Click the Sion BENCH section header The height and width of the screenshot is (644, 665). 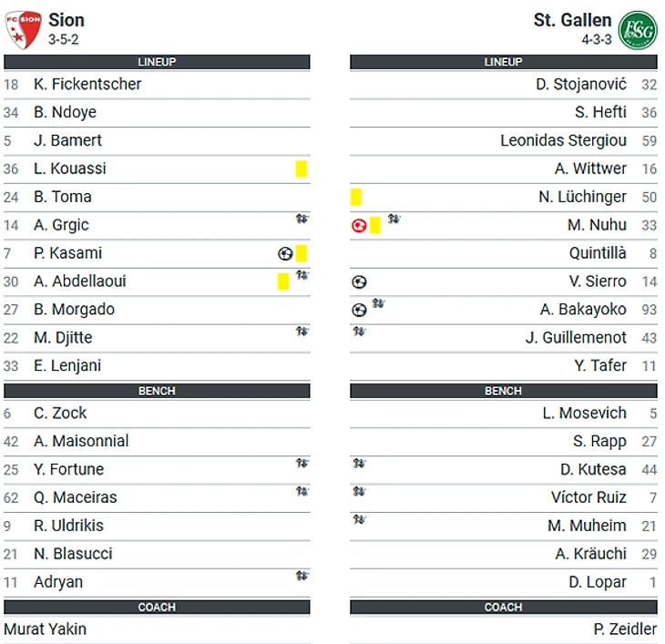point(157,391)
